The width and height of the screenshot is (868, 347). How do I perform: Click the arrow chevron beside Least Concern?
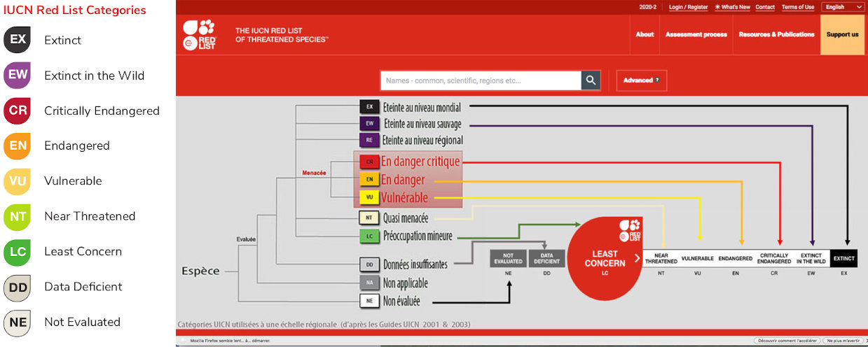point(637,258)
